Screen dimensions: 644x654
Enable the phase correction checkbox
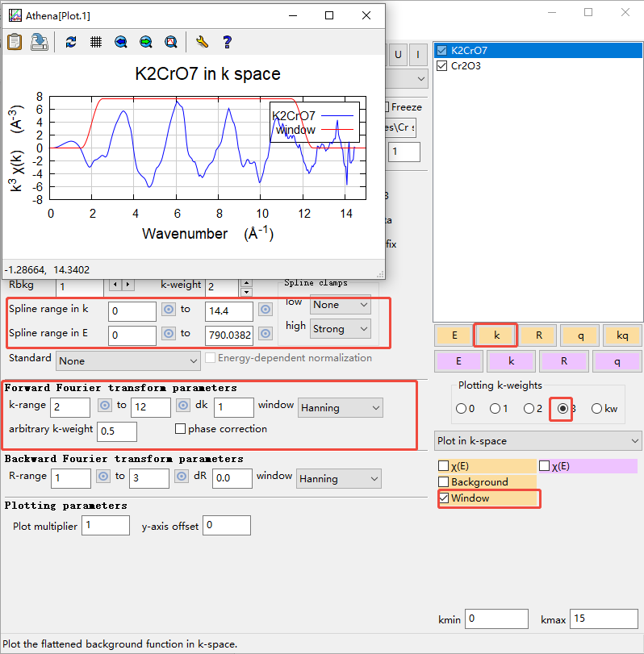[x=180, y=429]
